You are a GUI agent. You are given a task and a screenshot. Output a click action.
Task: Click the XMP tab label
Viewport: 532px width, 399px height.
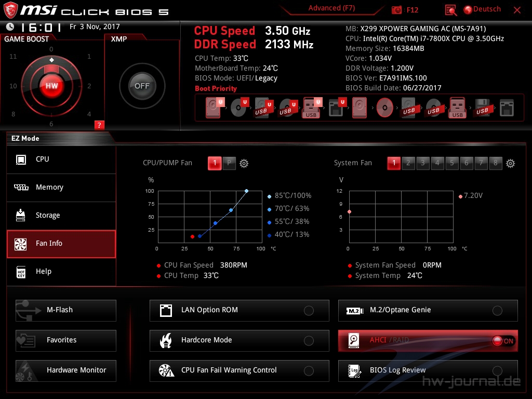pos(119,39)
